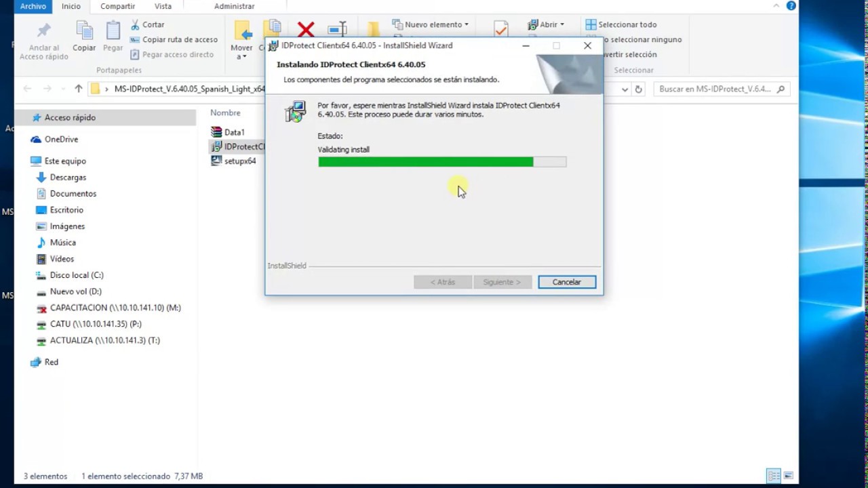
Task: Collapse the ribbon with the chevron
Action: click(x=776, y=5)
